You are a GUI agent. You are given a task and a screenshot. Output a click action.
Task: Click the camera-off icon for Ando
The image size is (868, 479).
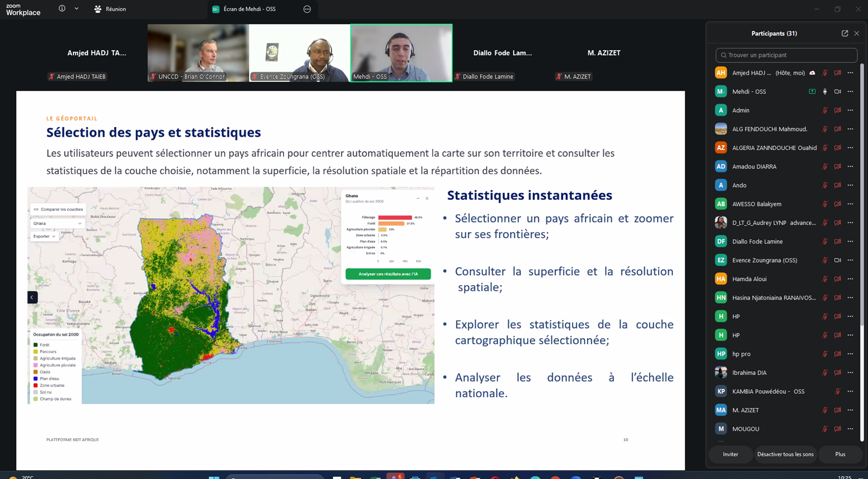838,186
